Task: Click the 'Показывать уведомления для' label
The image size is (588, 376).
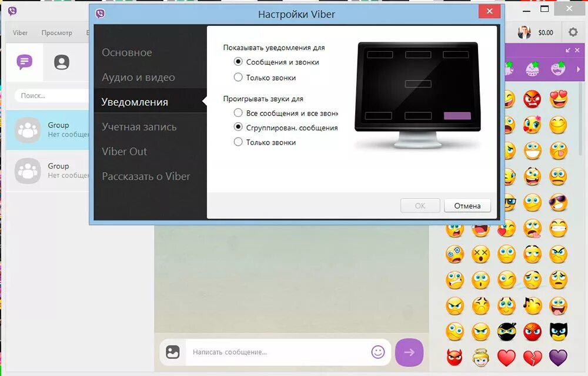Action: (274, 48)
